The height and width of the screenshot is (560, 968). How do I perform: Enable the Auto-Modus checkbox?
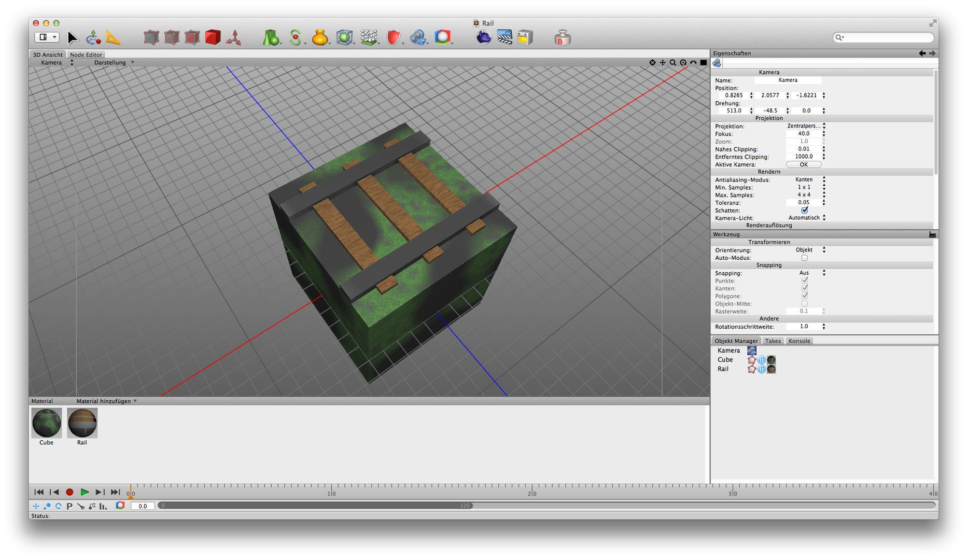point(805,258)
